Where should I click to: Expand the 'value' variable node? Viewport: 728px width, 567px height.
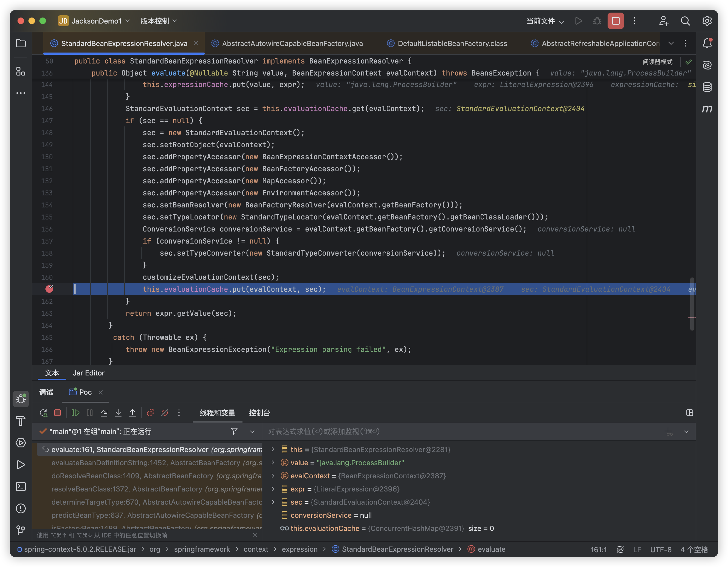pyautogui.click(x=273, y=462)
